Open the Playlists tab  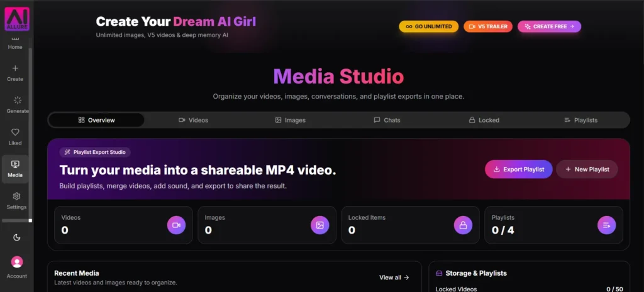click(x=580, y=120)
